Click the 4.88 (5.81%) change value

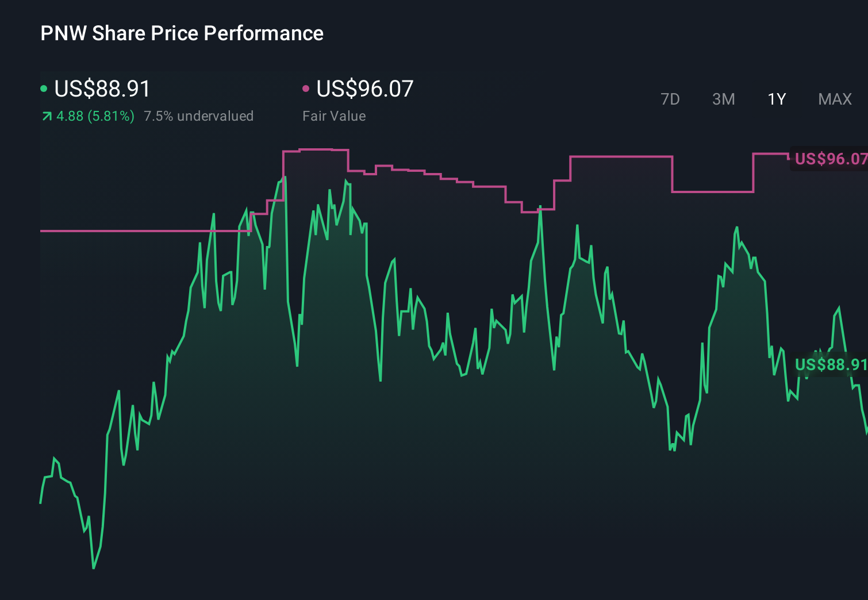click(94, 116)
